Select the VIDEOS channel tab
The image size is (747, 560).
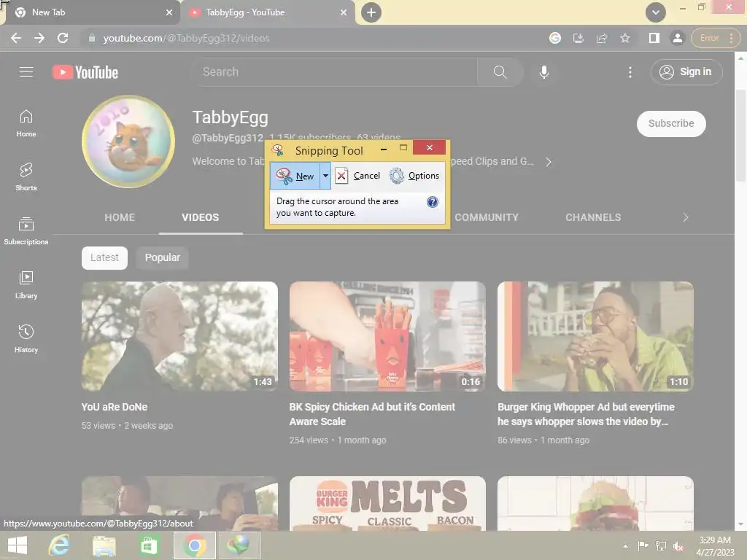click(x=200, y=217)
